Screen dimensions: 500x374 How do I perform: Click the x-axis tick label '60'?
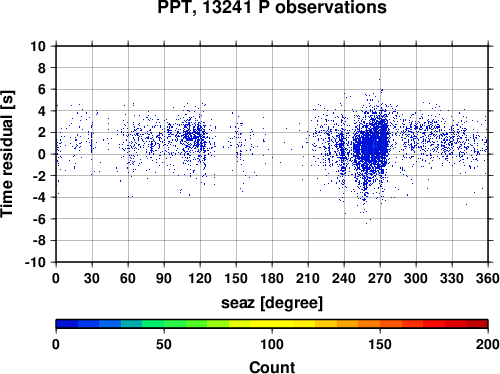coord(128,278)
